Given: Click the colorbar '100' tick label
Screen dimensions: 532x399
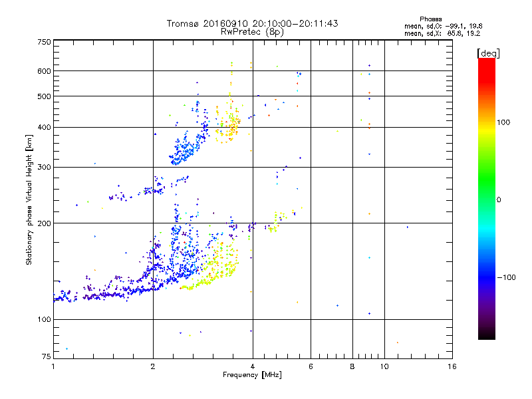Looking at the screenshot, I should pos(503,122).
